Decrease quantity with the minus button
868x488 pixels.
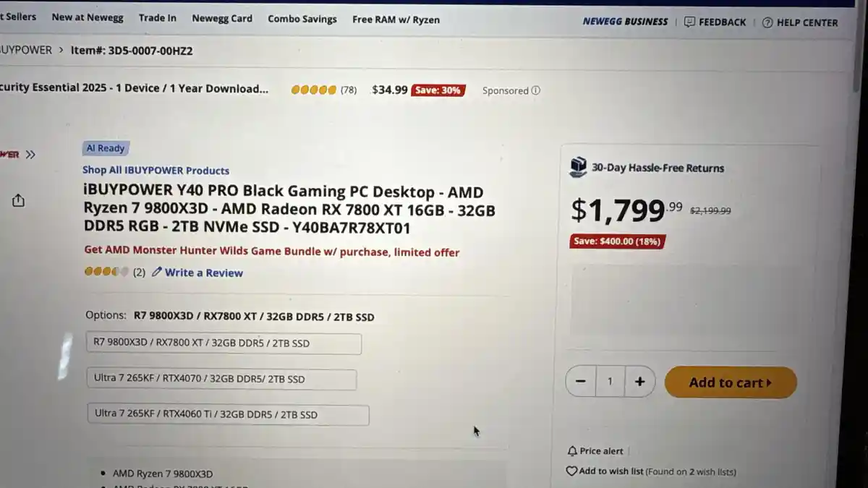tap(581, 382)
